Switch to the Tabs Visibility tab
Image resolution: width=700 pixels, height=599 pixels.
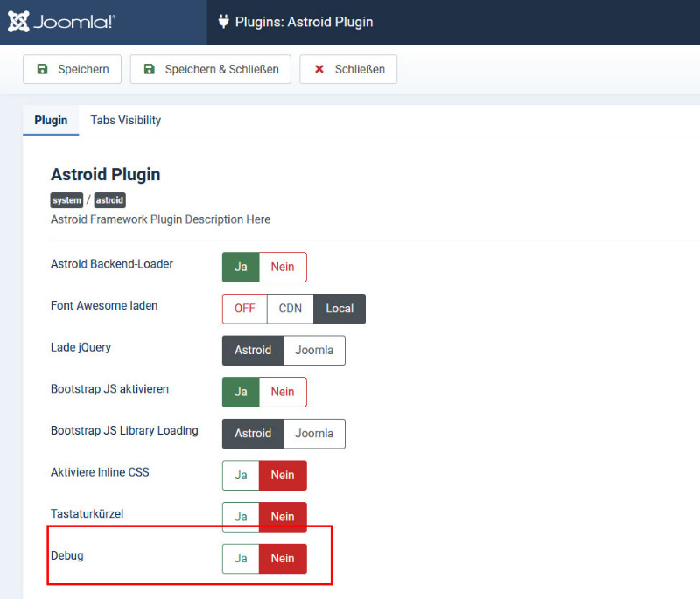[125, 121]
